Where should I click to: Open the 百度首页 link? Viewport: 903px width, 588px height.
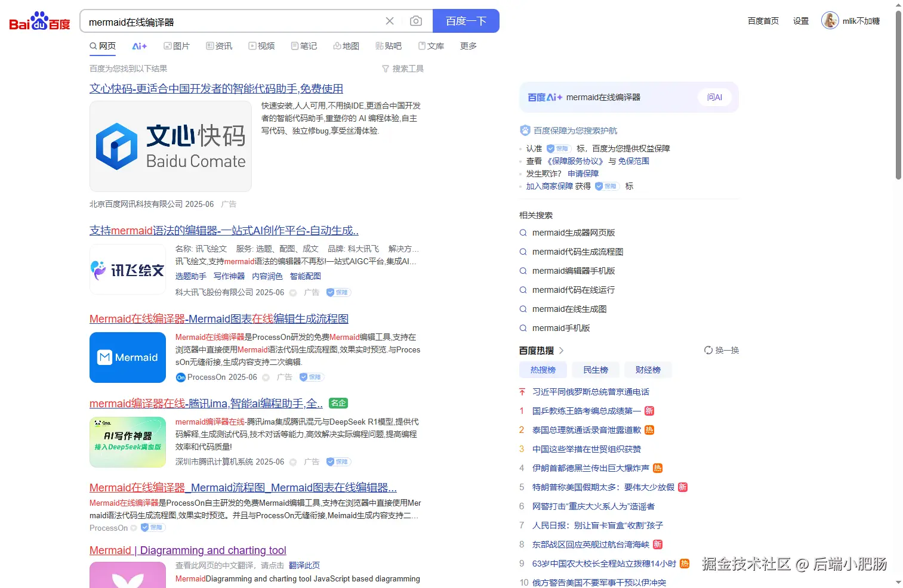tap(763, 21)
